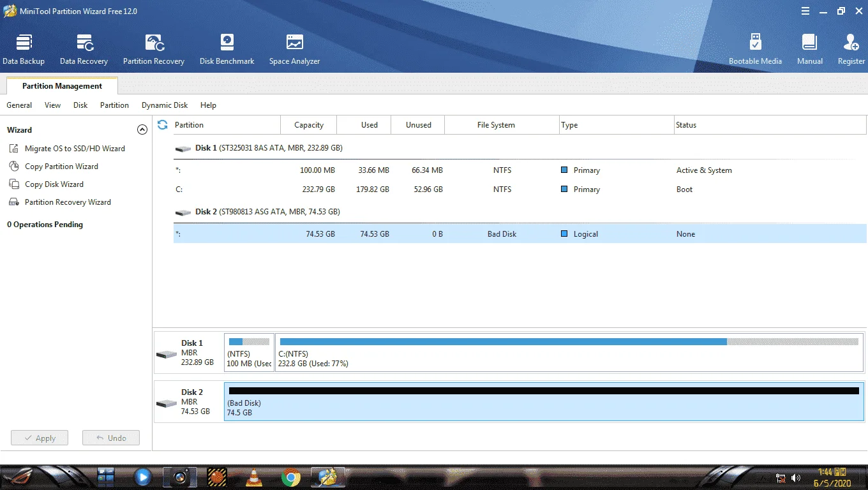868x490 pixels.
Task: Select the Disk 2 drive icon in the disk map
Action: (x=167, y=403)
